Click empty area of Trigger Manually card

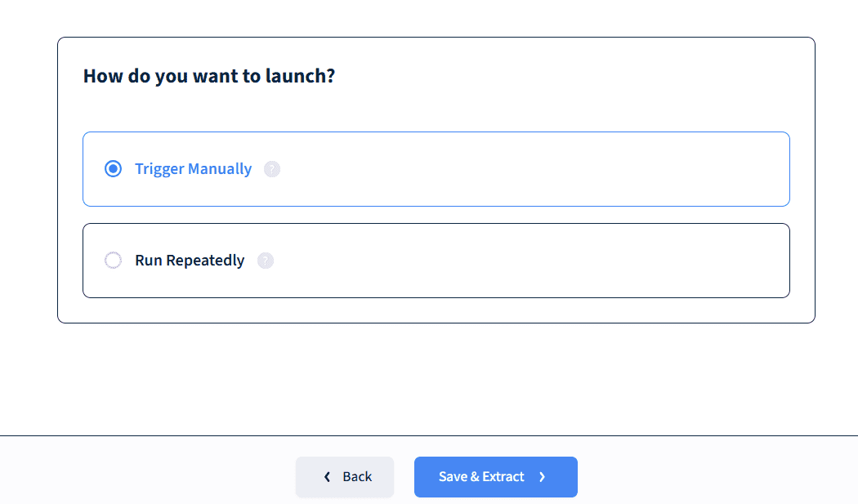pos(531,169)
